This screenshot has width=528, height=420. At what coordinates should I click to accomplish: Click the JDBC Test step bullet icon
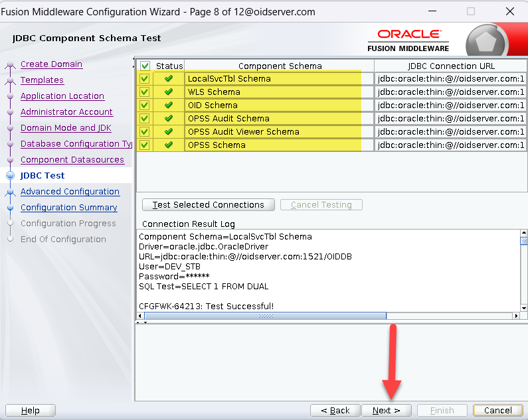(11, 175)
